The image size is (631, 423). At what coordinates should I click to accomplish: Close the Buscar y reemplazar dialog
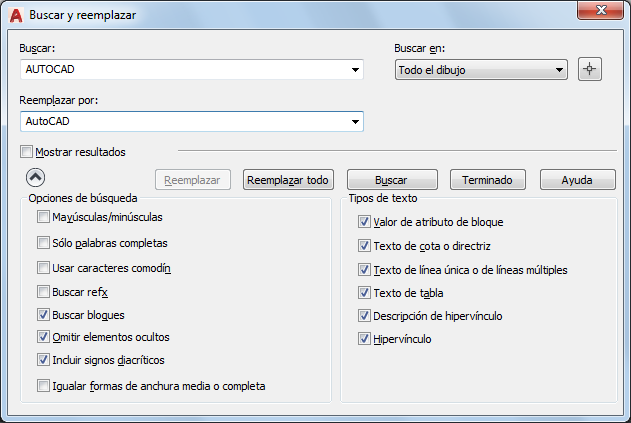(600, 10)
